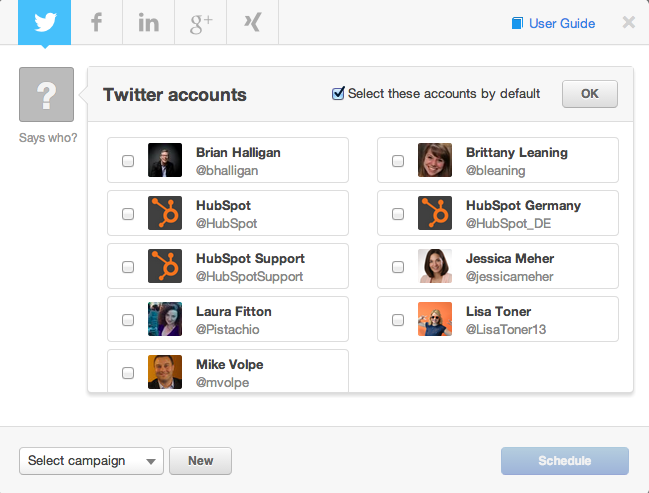
Task: Choose the Google Plus icon
Action: click(x=201, y=22)
